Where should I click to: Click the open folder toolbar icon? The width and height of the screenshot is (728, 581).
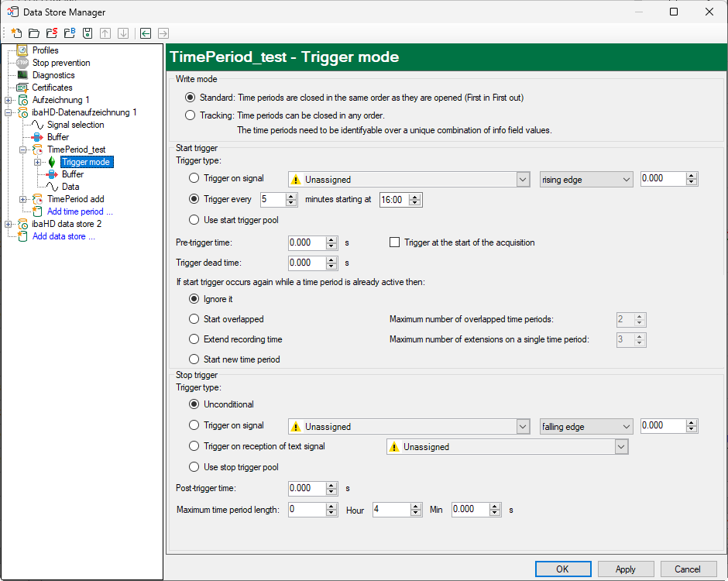coord(34,33)
